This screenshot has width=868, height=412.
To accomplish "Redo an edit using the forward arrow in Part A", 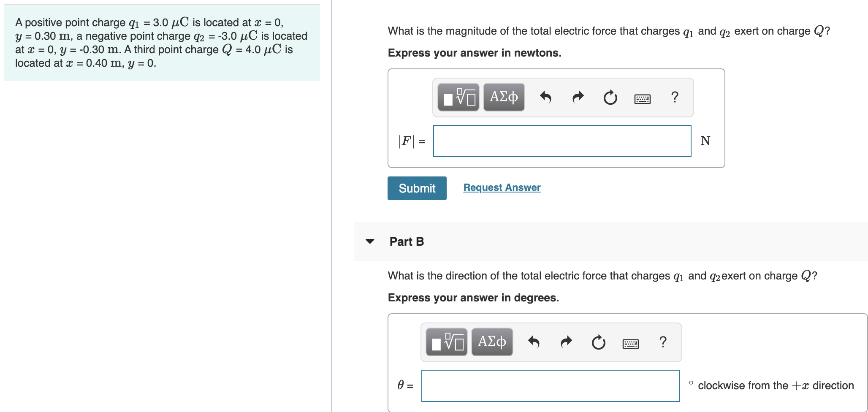I will 577,97.
